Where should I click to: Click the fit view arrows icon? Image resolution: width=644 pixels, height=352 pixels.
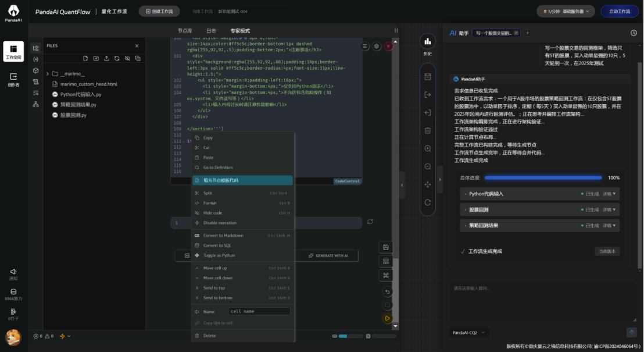(428, 184)
